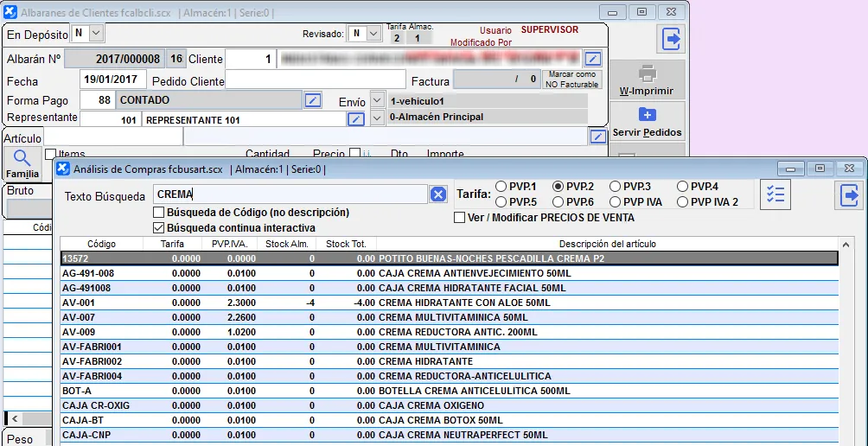The width and height of the screenshot is (868, 446).
Task: Sort by Descripción del artículo column header
Action: (607, 244)
